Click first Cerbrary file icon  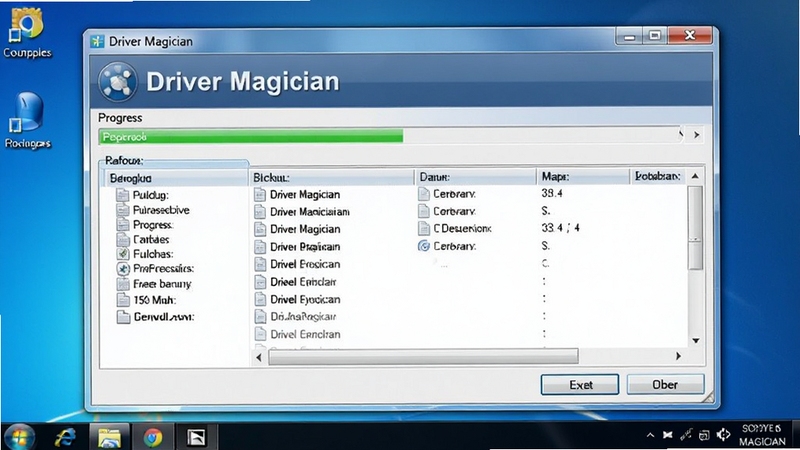[x=423, y=194]
